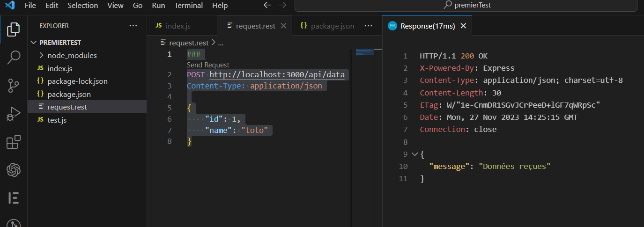
Task: Click the navigate back arrow
Action: click(267, 6)
